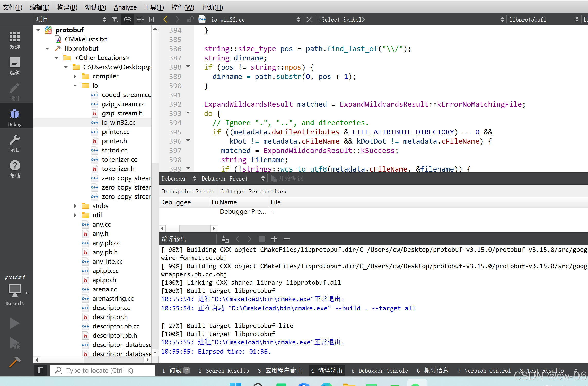Open the Analyze menu
Screen dimensions: 588x386
click(125, 7)
